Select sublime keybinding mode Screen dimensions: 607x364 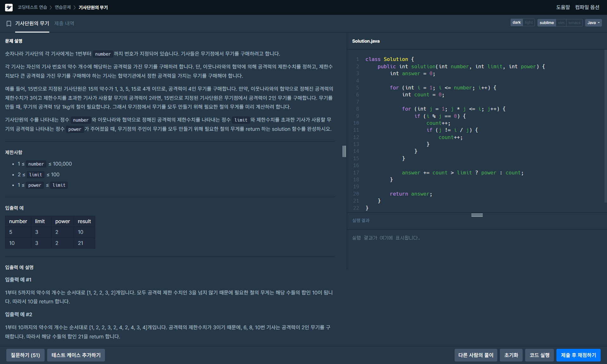[x=547, y=23]
